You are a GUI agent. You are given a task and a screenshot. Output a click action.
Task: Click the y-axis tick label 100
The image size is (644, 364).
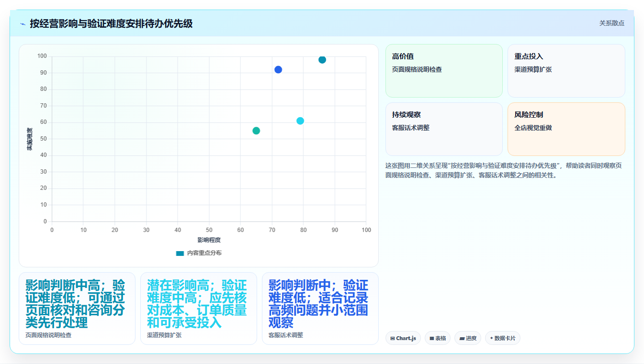pyautogui.click(x=42, y=56)
